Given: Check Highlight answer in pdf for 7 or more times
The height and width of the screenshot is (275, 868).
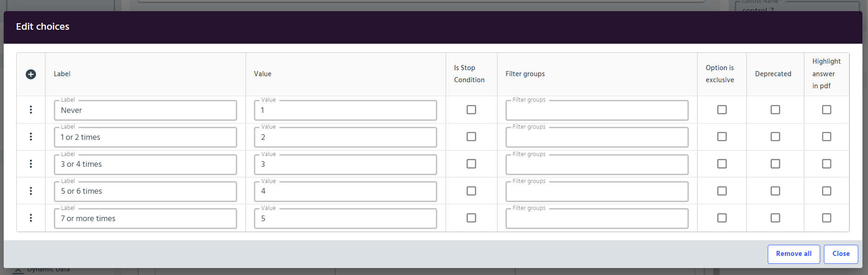Looking at the screenshot, I should (827, 218).
